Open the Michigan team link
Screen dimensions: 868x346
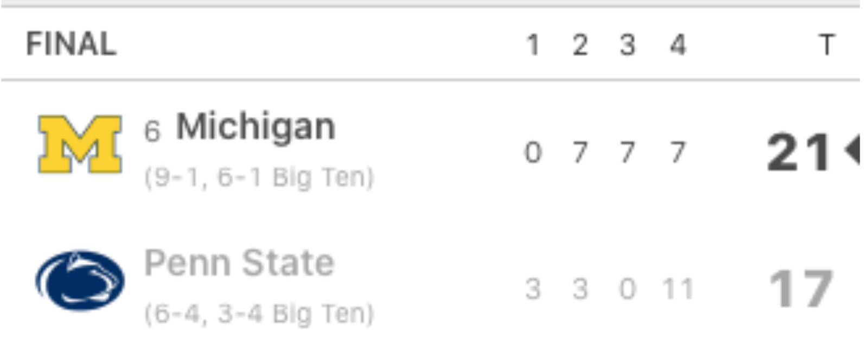pos(256,127)
